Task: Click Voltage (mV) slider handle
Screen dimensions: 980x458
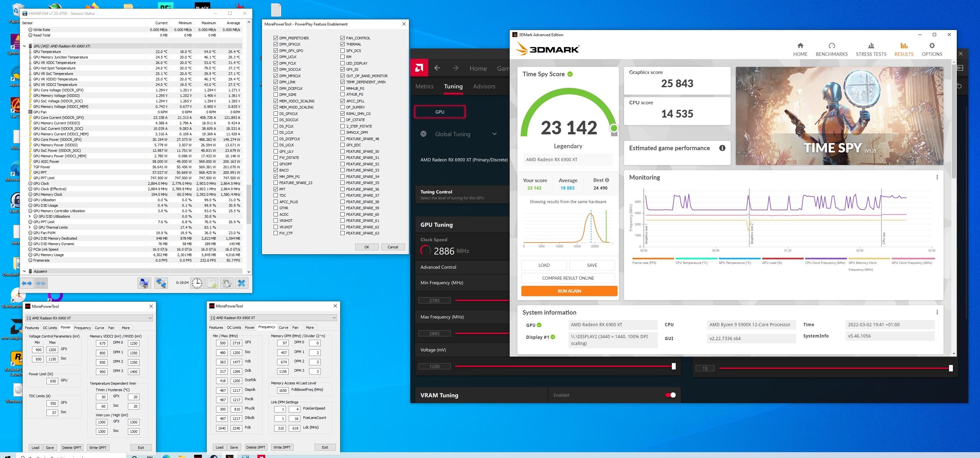Action: point(674,366)
